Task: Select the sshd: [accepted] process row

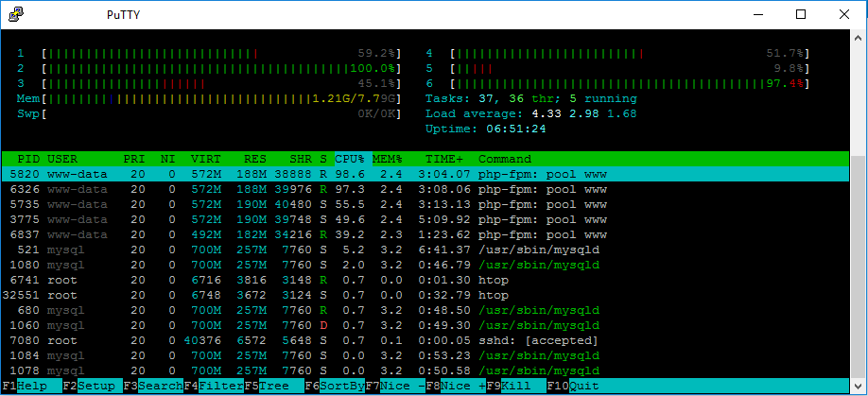Action: (425, 340)
